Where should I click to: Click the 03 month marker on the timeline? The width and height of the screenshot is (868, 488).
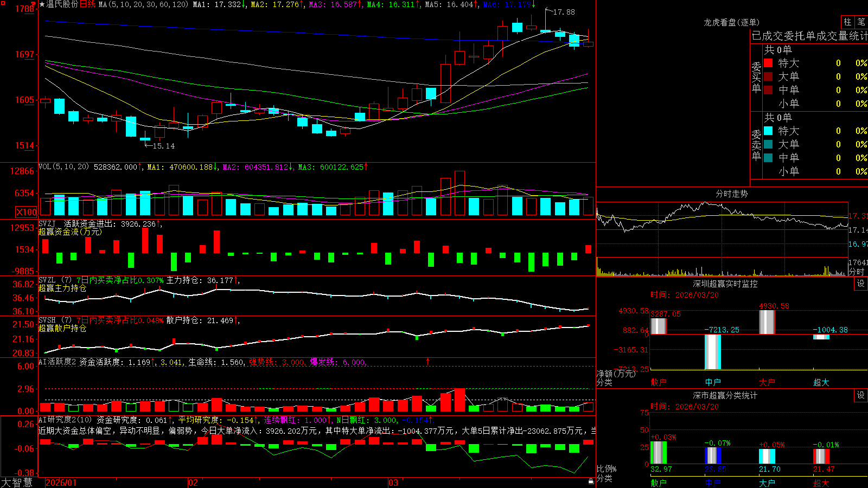(393, 483)
